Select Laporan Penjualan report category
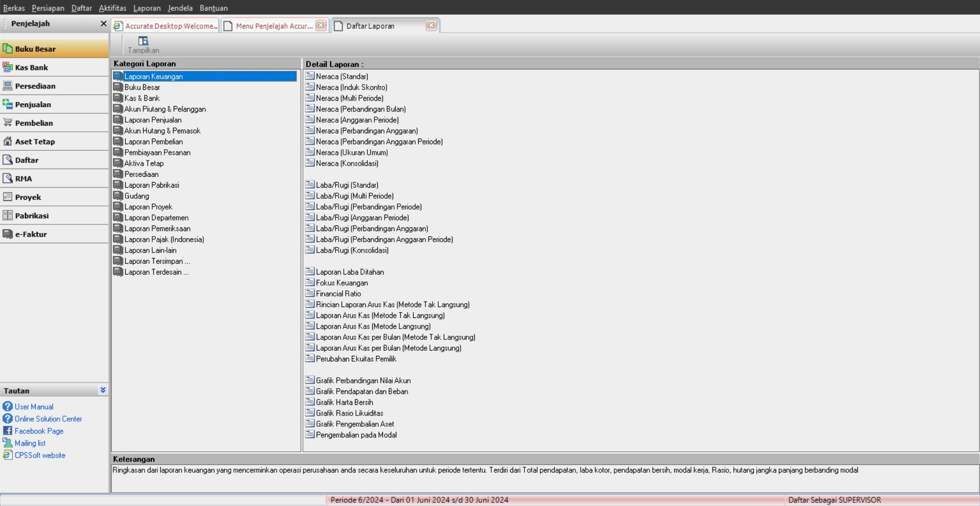This screenshot has height=506, width=980. click(x=153, y=120)
